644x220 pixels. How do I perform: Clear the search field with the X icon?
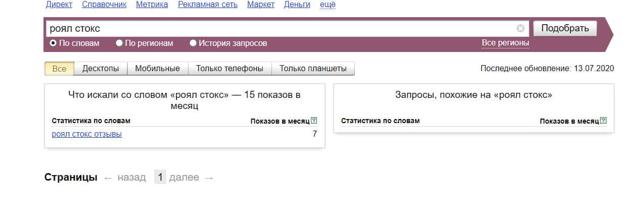tap(521, 28)
